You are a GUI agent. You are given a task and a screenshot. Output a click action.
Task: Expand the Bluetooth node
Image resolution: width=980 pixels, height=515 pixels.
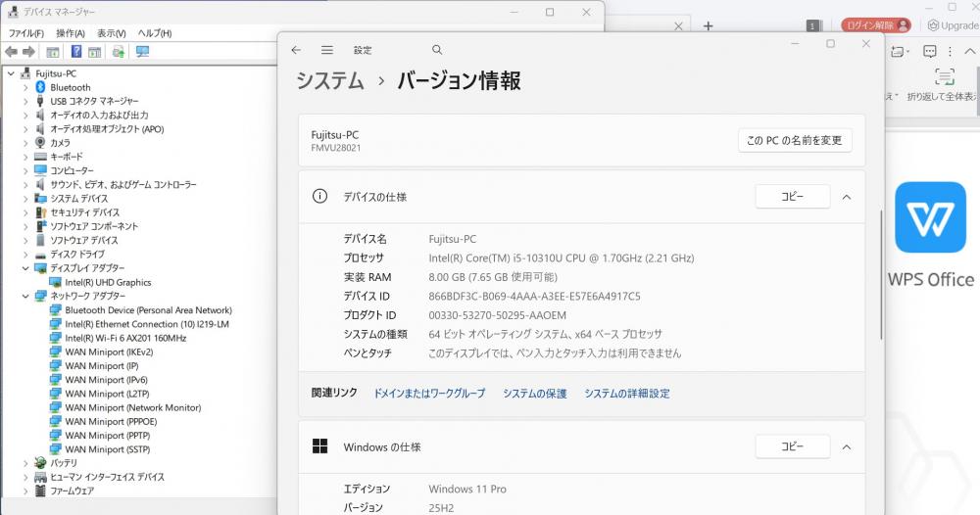25,87
